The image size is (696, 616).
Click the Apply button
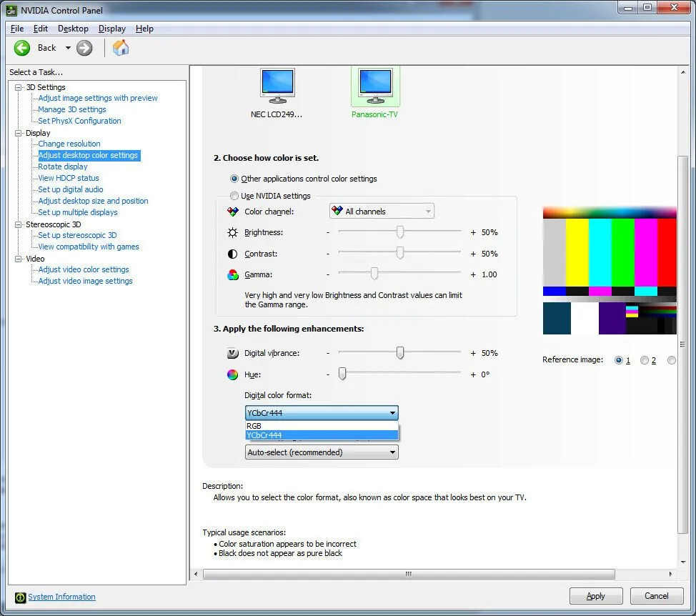[596, 595]
